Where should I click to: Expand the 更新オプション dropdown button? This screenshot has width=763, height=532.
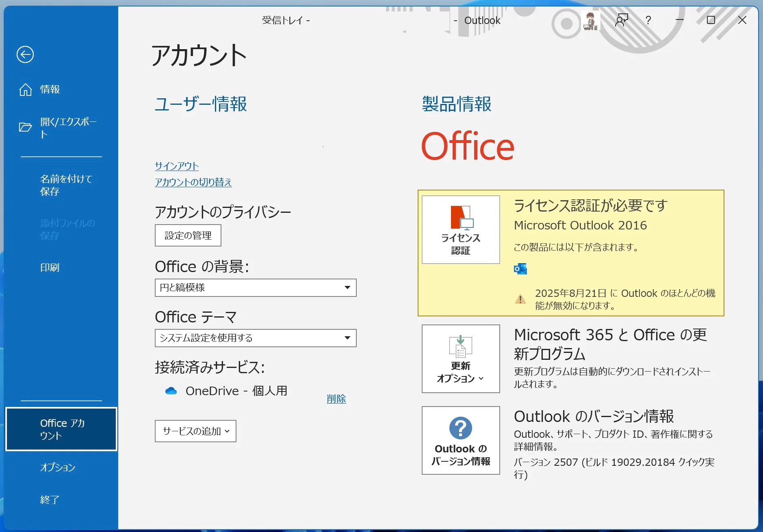[461, 359]
